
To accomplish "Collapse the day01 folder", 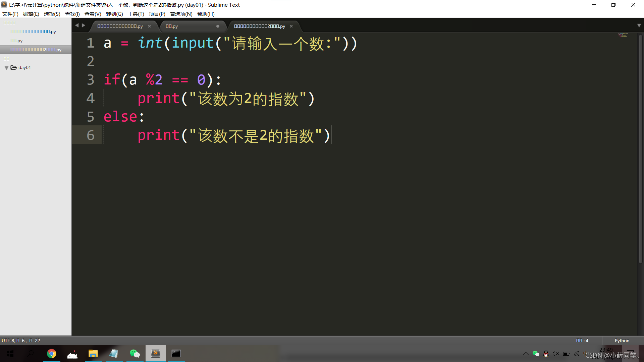I will tap(6, 68).
